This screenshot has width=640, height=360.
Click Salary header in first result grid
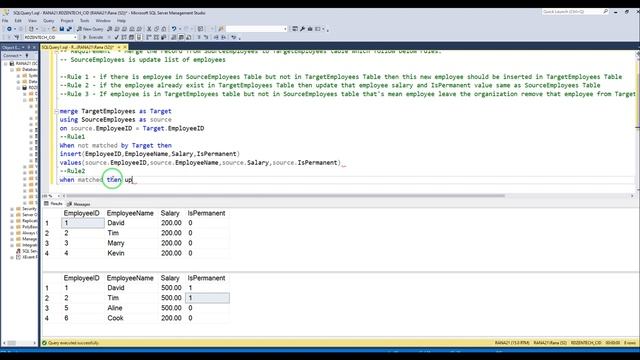point(170,213)
